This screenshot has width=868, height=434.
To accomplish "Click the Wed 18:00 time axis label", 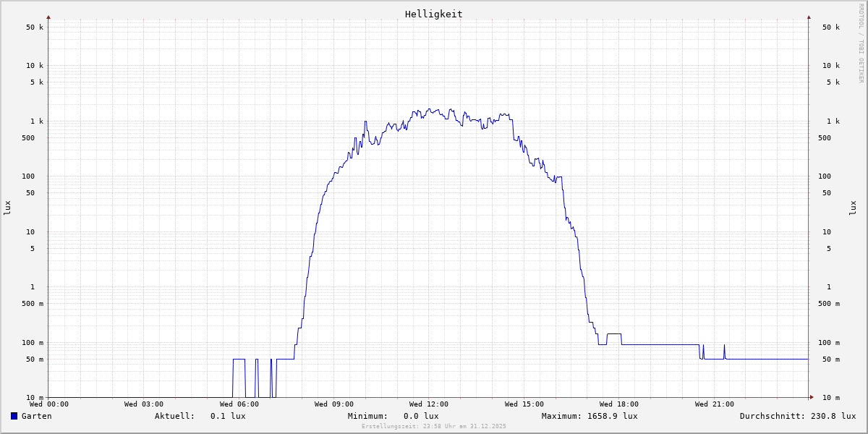I will (619, 404).
